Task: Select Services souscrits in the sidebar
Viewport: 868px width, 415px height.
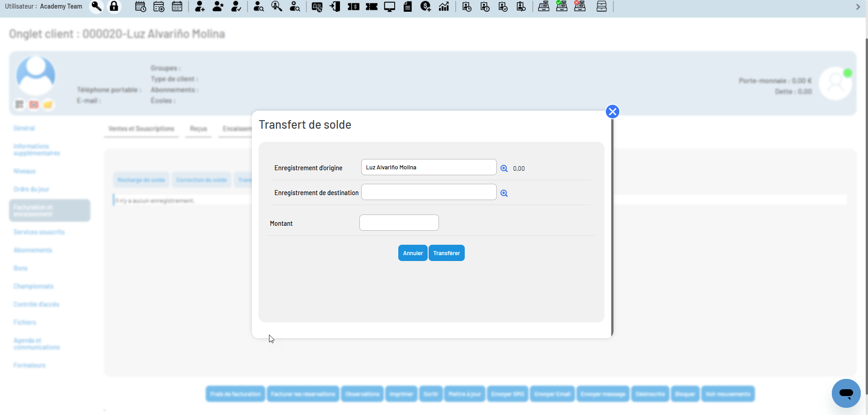Action: (39, 232)
